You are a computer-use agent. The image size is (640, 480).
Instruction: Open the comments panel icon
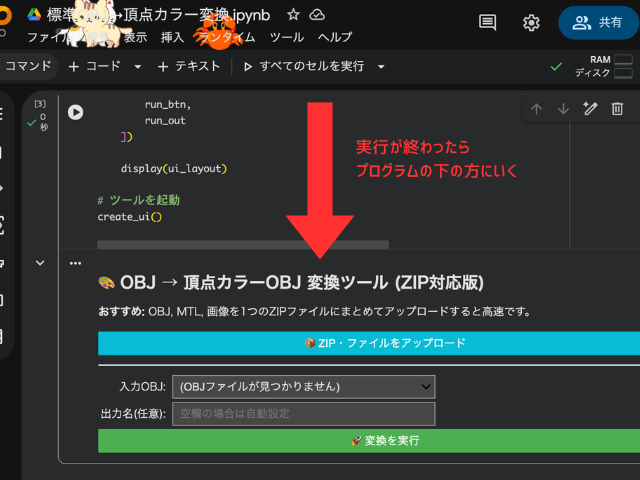point(487,22)
